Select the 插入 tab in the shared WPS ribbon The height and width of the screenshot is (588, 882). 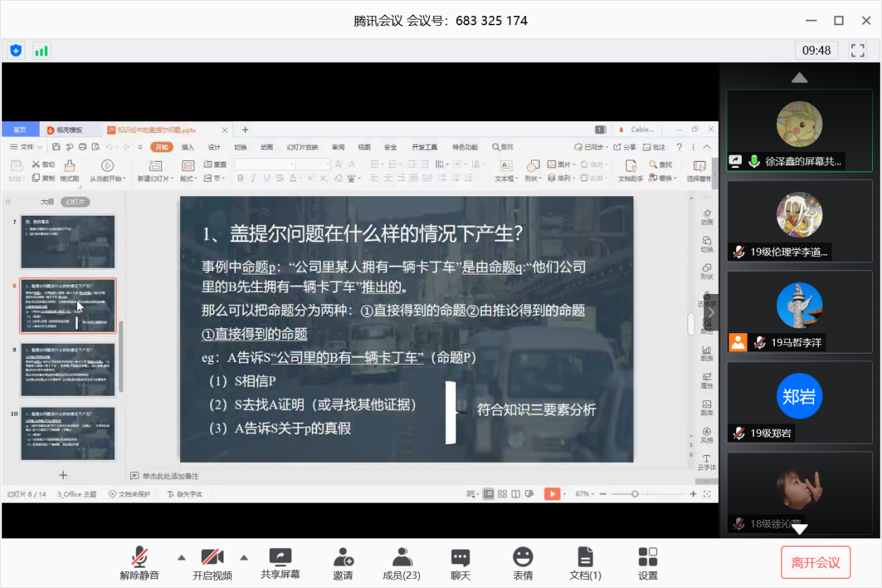[188, 147]
